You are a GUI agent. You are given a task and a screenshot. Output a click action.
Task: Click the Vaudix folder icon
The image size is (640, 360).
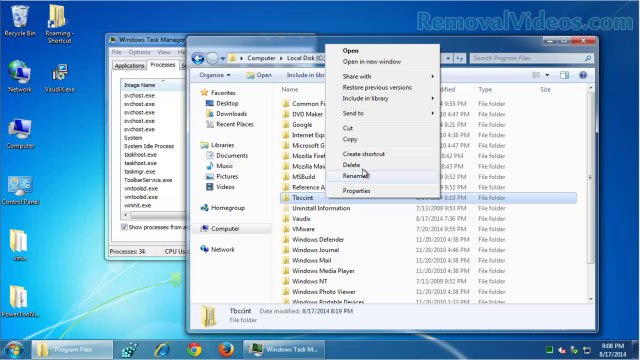(x=286, y=219)
